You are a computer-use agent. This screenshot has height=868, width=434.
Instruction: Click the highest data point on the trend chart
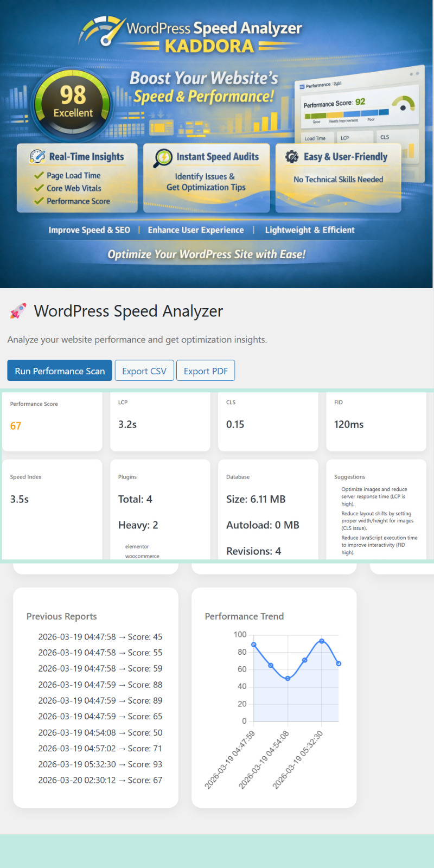[322, 641]
